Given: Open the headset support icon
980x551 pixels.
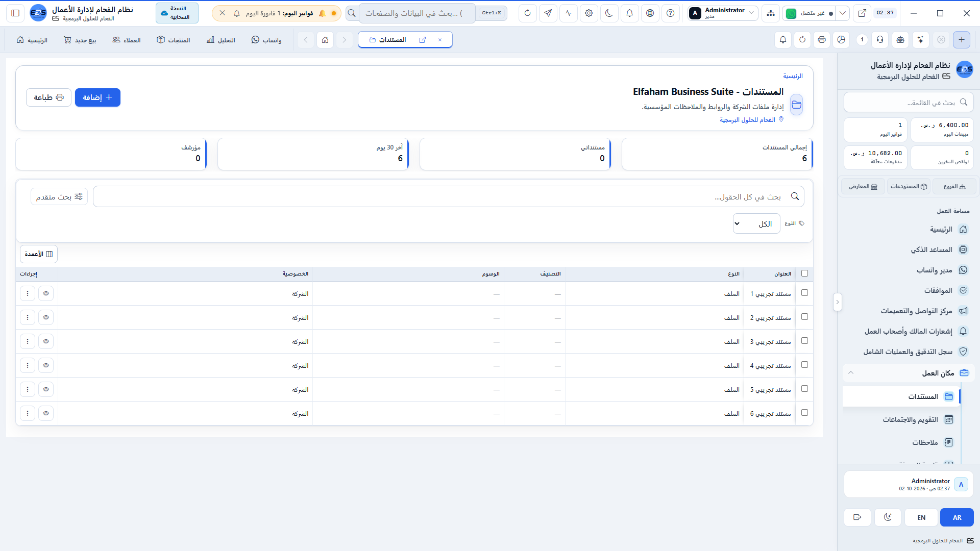Looking at the screenshot, I should 880,40.
